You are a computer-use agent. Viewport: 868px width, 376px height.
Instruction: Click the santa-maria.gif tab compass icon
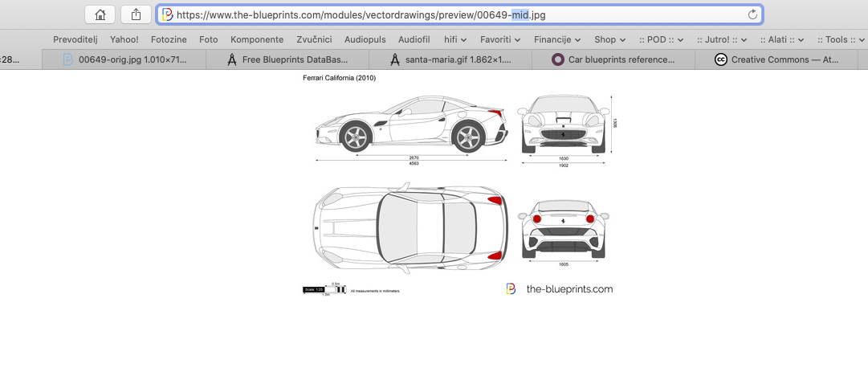click(x=395, y=59)
